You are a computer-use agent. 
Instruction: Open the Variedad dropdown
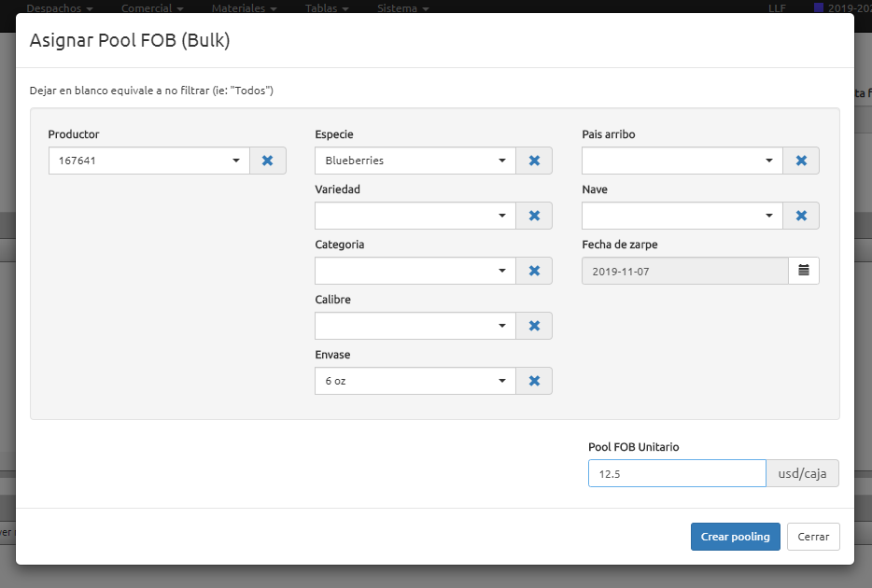[415, 216]
